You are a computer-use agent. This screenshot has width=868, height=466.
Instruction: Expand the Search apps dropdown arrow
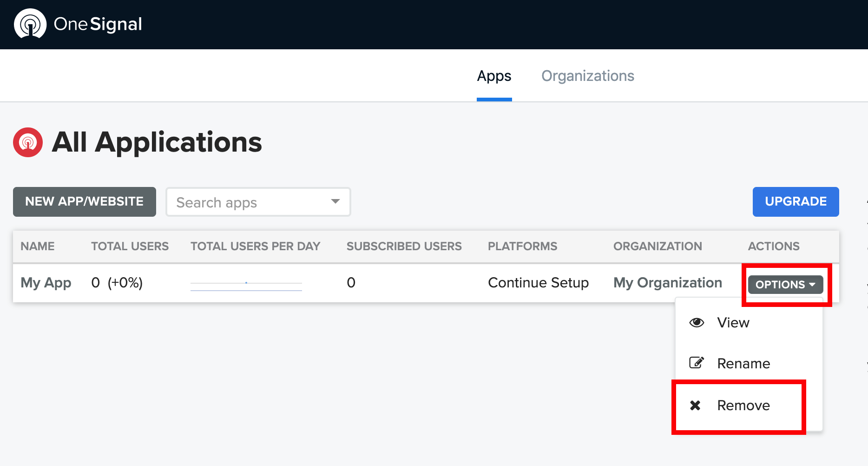click(x=335, y=201)
